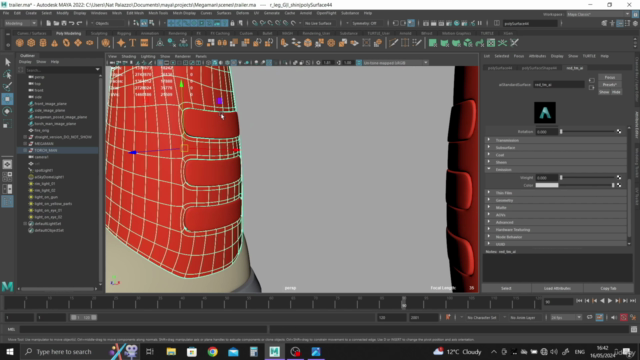The image size is (640, 360).
Task: Click the Copy Tab button
Action: coord(608,288)
